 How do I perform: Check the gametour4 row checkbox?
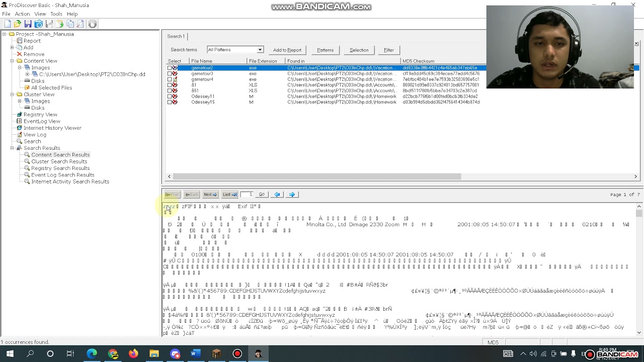pyautogui.click(x=170, y=79)
